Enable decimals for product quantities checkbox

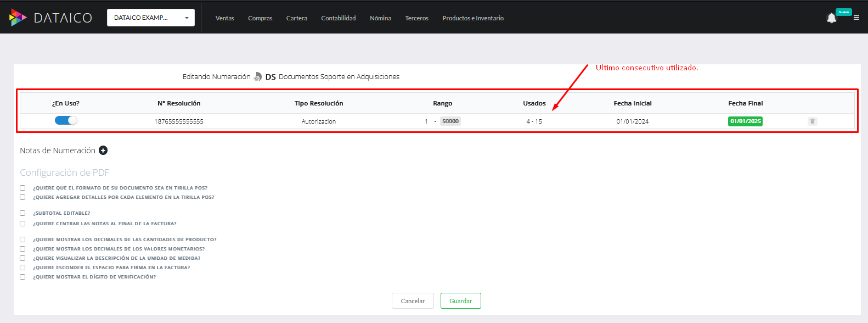click(x=22, y=240)
